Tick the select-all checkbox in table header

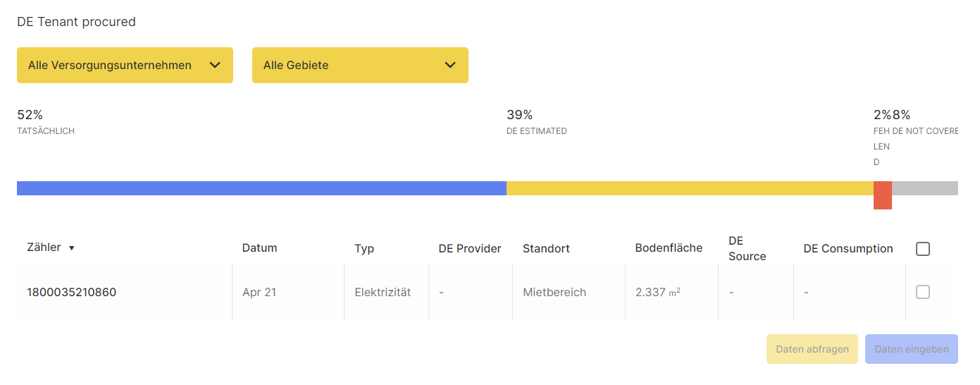tap(923, 249)
